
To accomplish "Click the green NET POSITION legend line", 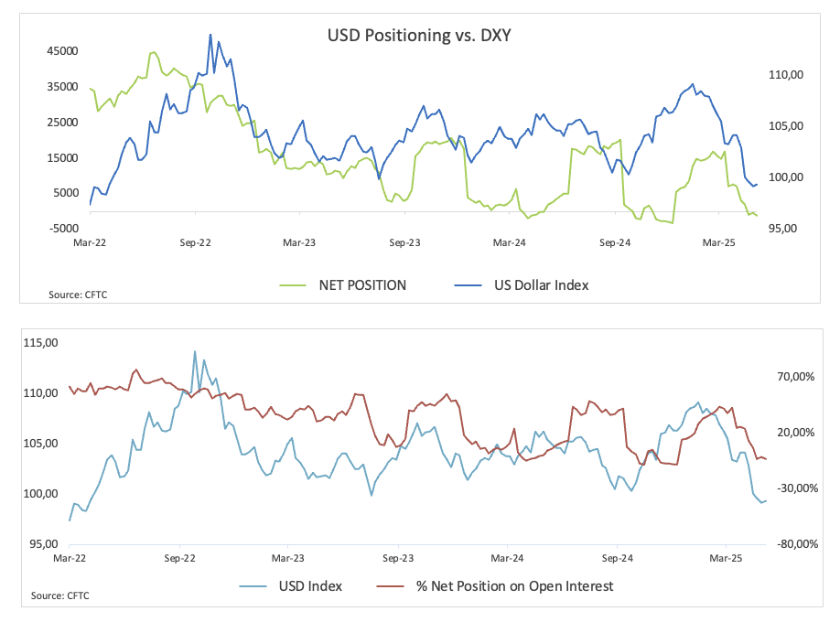I will 293,285.
